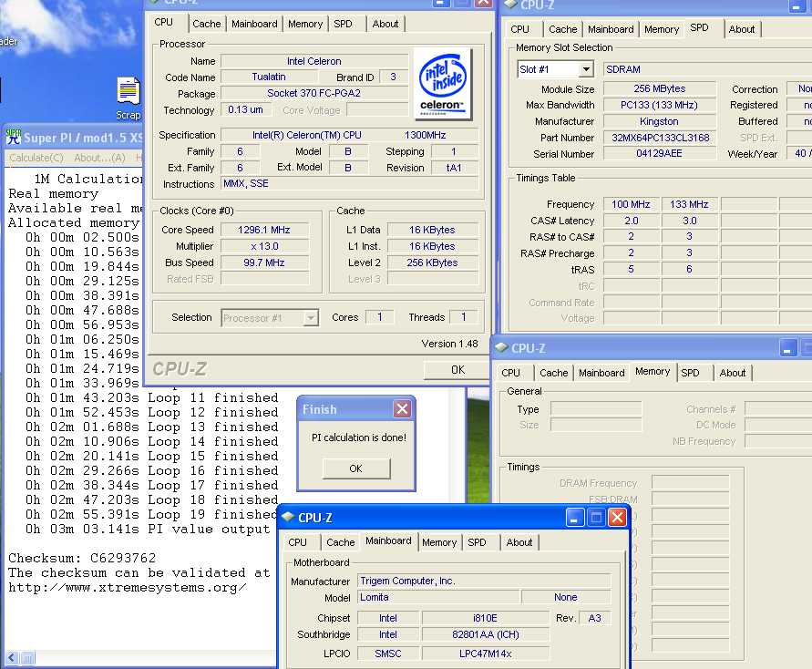The width and height of the screenshot is (812, 669).
Task: Select CPU tab in CPU-Z Mainboard window
Action: click(x=297, y=542)
